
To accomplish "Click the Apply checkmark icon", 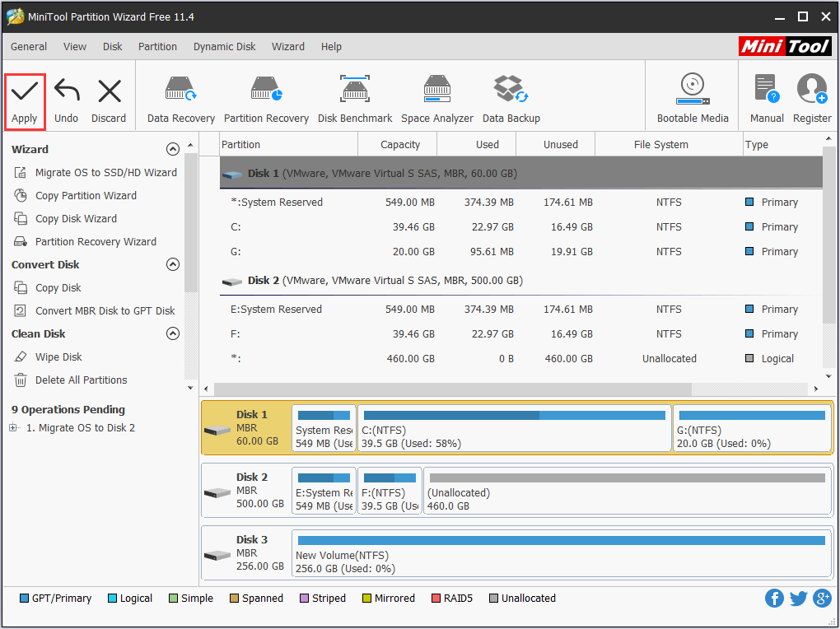I will click(x=24, y=92).
